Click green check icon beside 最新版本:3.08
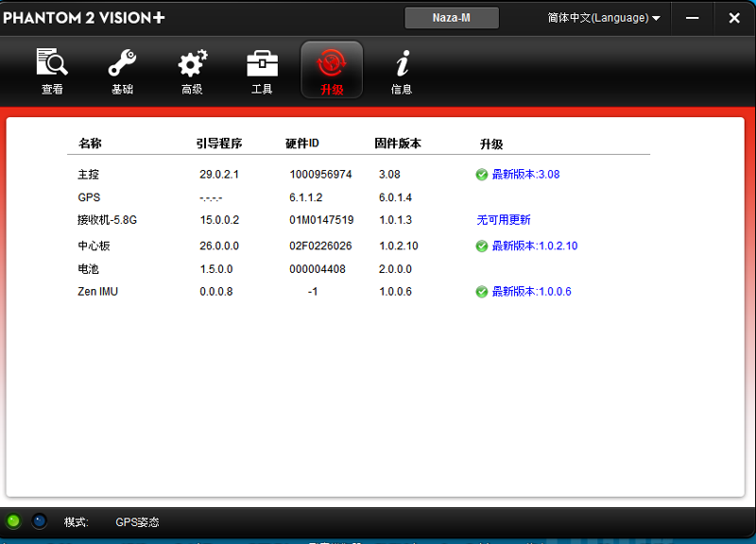The width and height of the screenshot is (756, 544). (482, 175)
